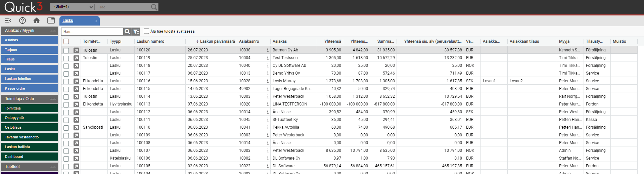Open Tarjous in sidebar menu
The height and width of the screenshot is (174, 644).
pos(30,50)
